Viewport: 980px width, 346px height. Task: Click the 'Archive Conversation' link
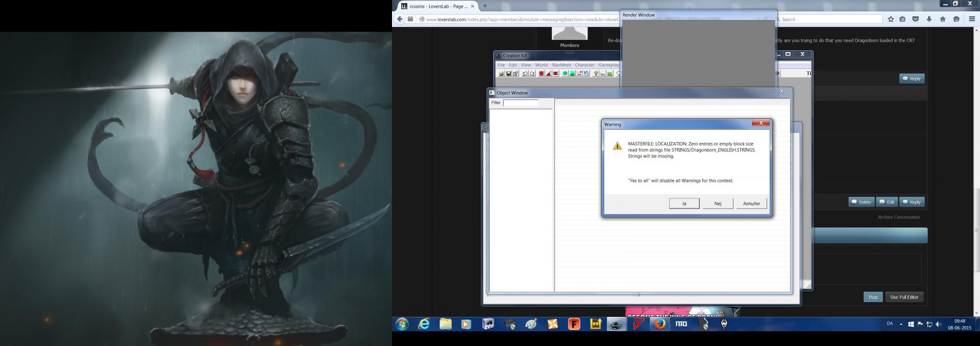point(899,217)
